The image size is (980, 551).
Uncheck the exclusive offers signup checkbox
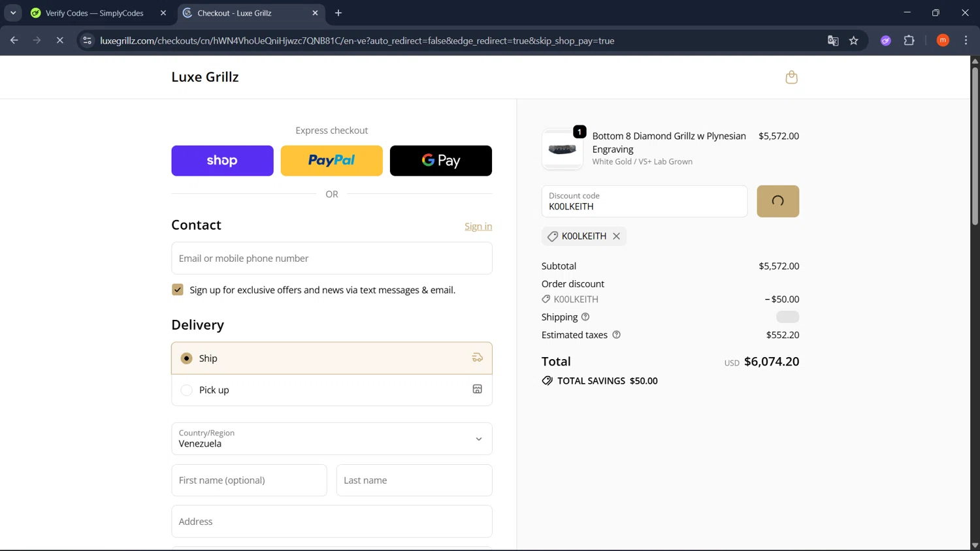[178, 290]
